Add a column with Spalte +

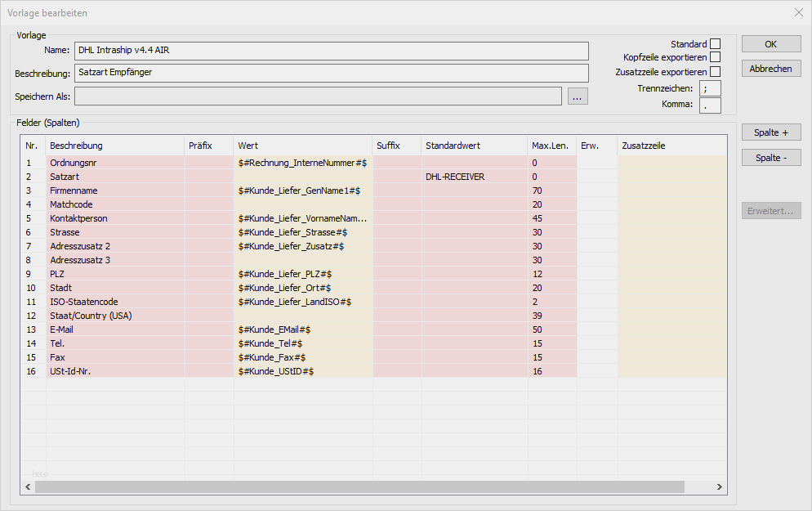coord(771,132)
